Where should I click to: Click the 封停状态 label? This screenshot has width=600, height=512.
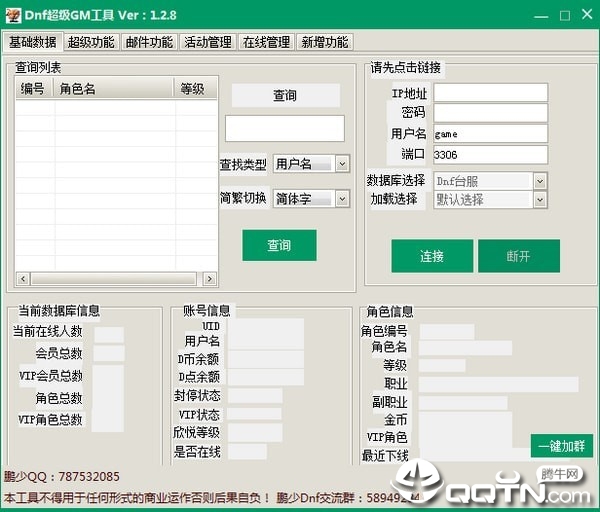[x=197, y=395]
